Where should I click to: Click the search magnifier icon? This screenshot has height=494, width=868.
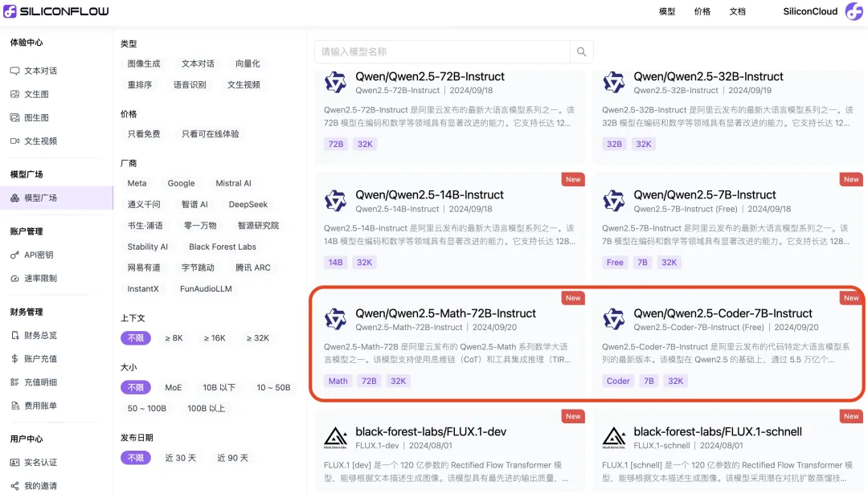581,51
